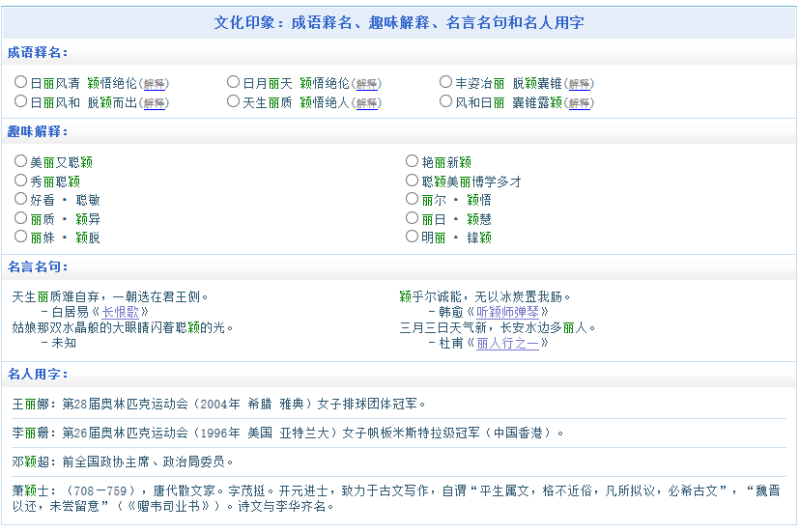Choose the 风和日丽 囊锥露颖 radio button
The width and height of the screenshot is (799, 532).
[x=446, y=101]
